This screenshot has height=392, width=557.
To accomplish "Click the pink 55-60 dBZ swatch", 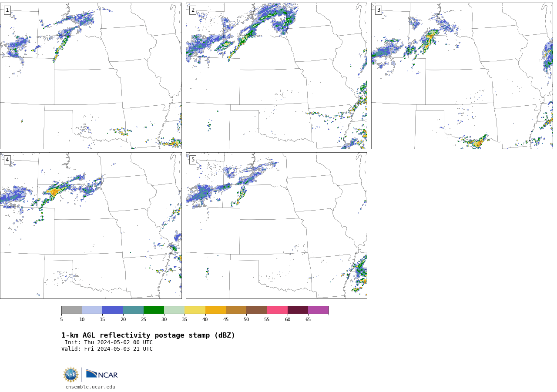I will (x=277, y=310).
